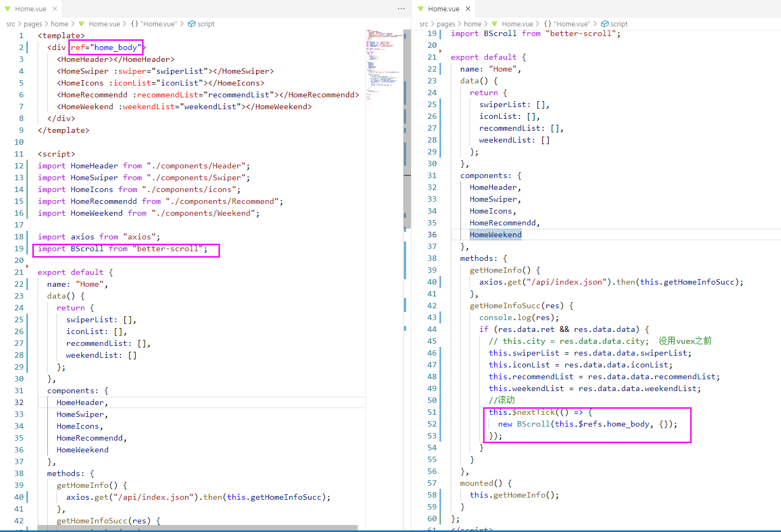
Task: Click the opening <script> tag
Action: pyautogui.click(x=56, y=154)
